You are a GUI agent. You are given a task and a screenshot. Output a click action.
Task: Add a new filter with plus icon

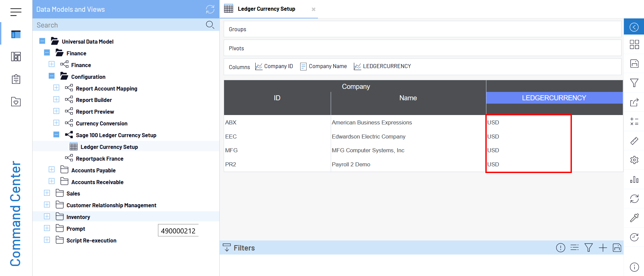(603, 248)
